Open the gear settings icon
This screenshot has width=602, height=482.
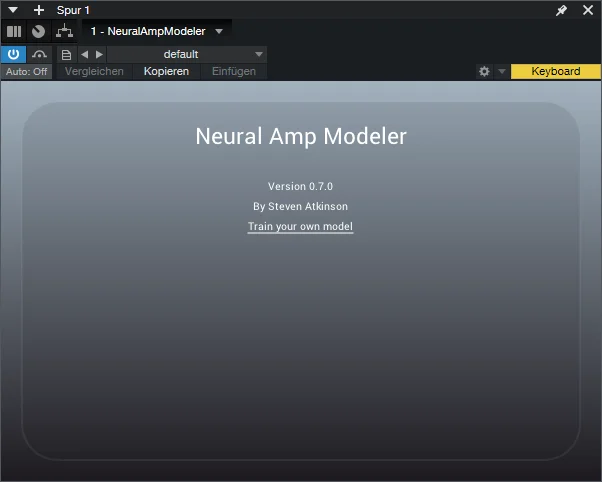click(x=485, y=71)
